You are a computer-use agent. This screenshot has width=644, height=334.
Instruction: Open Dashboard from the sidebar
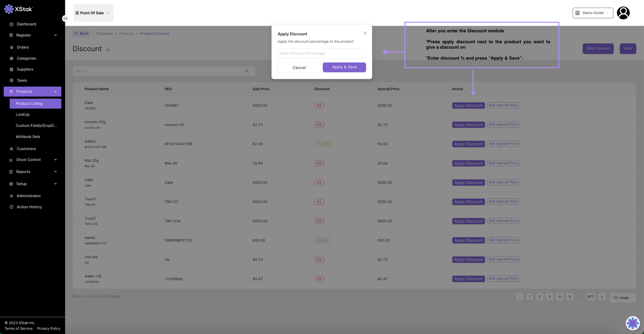(x=26, y=24)
